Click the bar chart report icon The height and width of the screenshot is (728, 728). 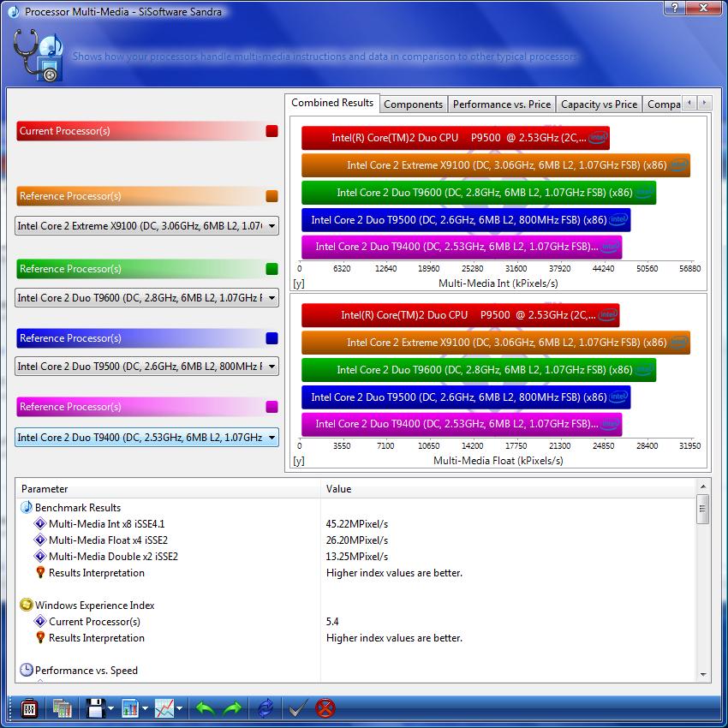[130, 708]
